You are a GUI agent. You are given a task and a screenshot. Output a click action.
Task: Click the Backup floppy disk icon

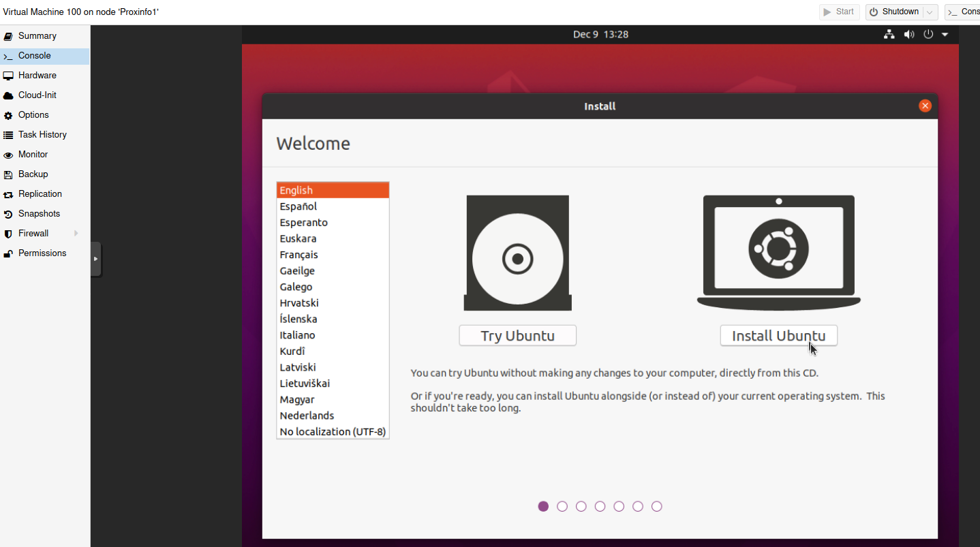pos(8,175)
